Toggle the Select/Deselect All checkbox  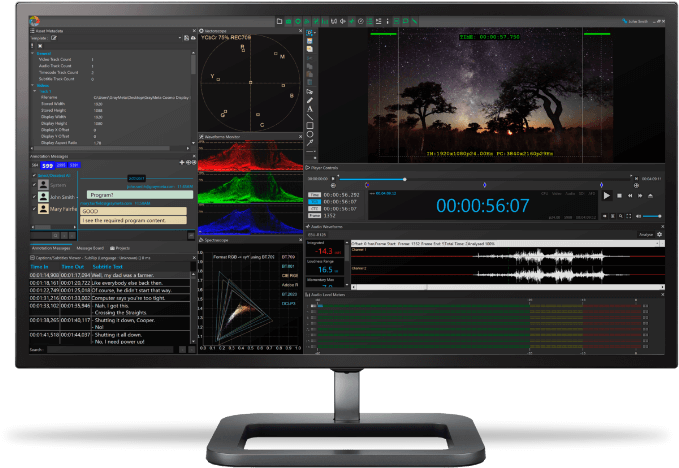point(34,175)
